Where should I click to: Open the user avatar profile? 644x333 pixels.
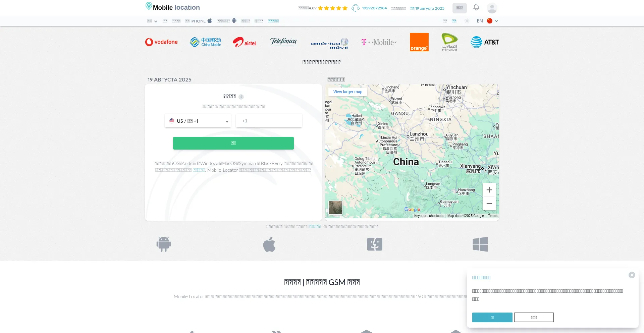[492, 8]
